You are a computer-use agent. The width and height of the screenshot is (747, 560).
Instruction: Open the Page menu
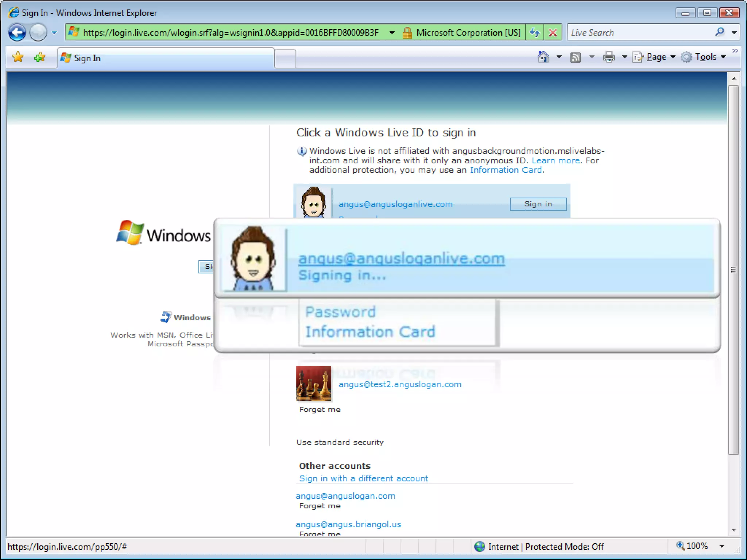tap(654, 57)
